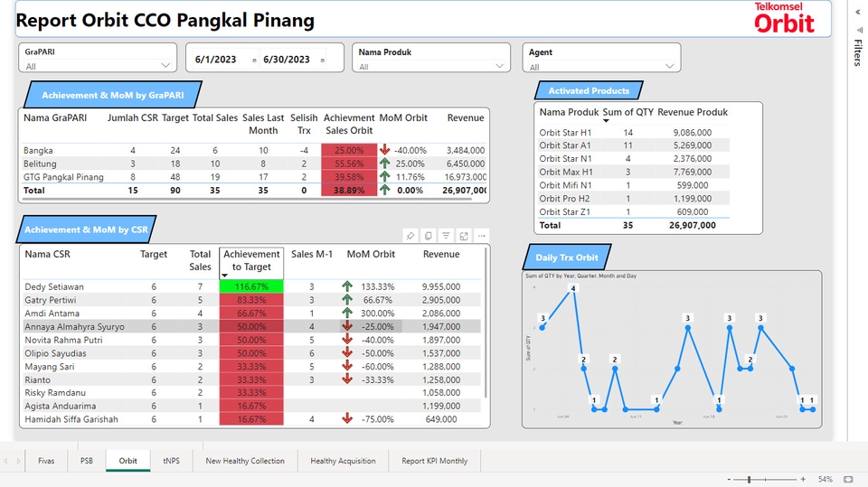Click Gatry Pertiwi row
This screenshot has width=868, height=487.
point(251,300)
